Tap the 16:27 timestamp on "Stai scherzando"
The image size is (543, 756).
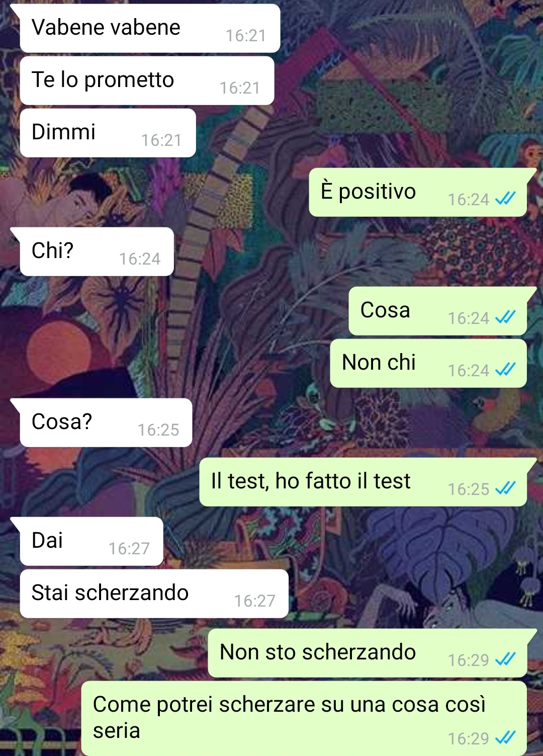pos(255,601)
